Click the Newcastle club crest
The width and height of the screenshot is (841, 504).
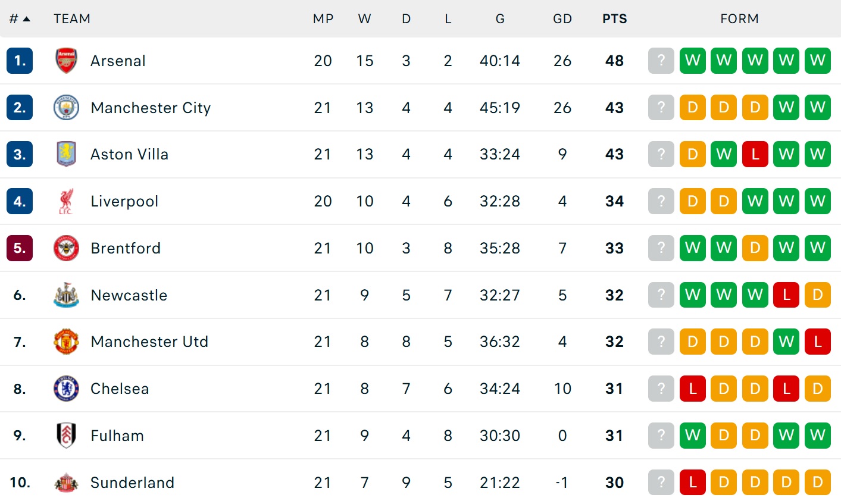pyautogui.click(x=66, y=295)
